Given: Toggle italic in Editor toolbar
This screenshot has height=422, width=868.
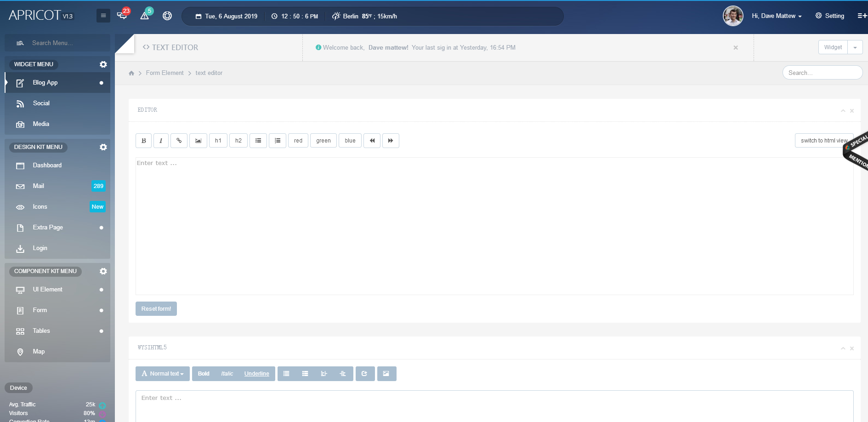Looking at the screenshot, I should (x=161, y=141).
